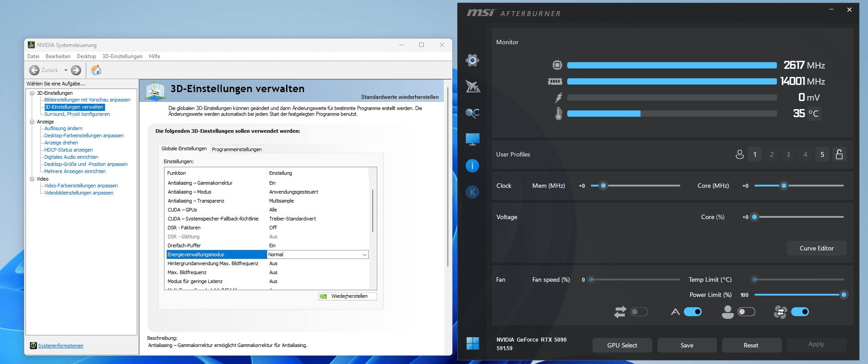Click the GPU Select button
Screen dimensions: 868x364
(x=622, y=345)
